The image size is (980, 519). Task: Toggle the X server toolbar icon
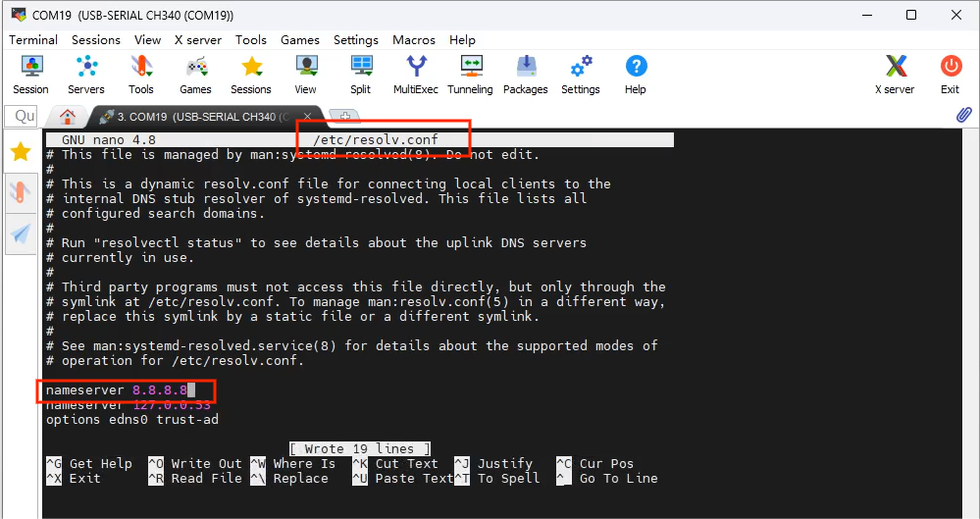pos(895,75)
